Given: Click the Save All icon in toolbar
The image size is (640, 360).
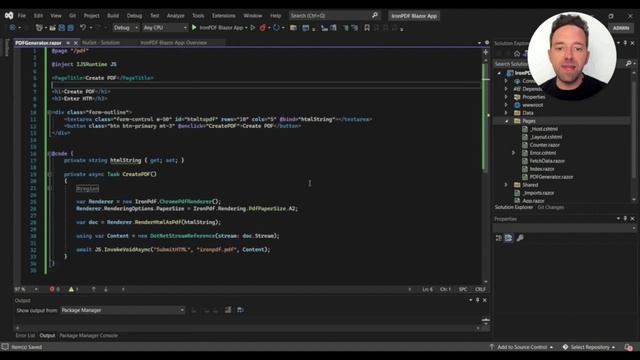Looking at the screenshot, I should pyautogui.click(x=71, y=28).
